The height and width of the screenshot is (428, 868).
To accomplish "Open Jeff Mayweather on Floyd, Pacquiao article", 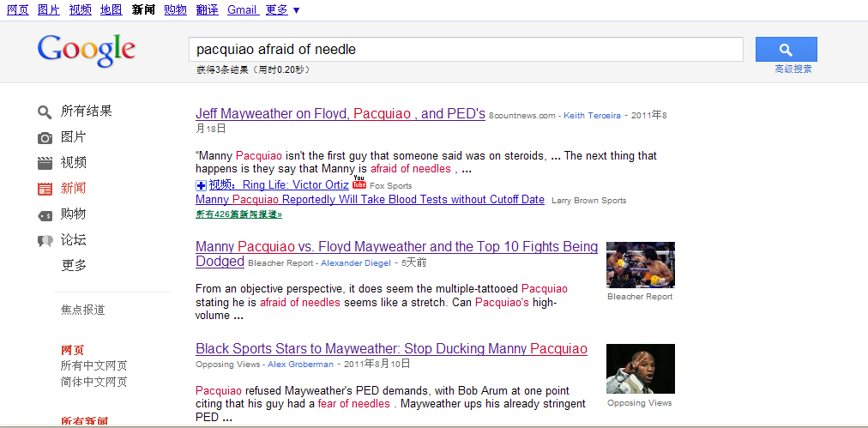I will point(341,113).
